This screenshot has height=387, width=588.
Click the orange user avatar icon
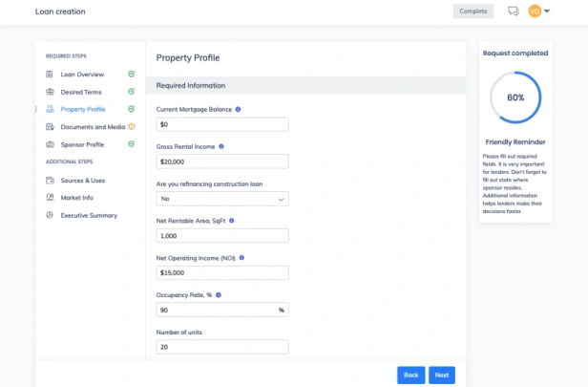click(x=535, y=11)
